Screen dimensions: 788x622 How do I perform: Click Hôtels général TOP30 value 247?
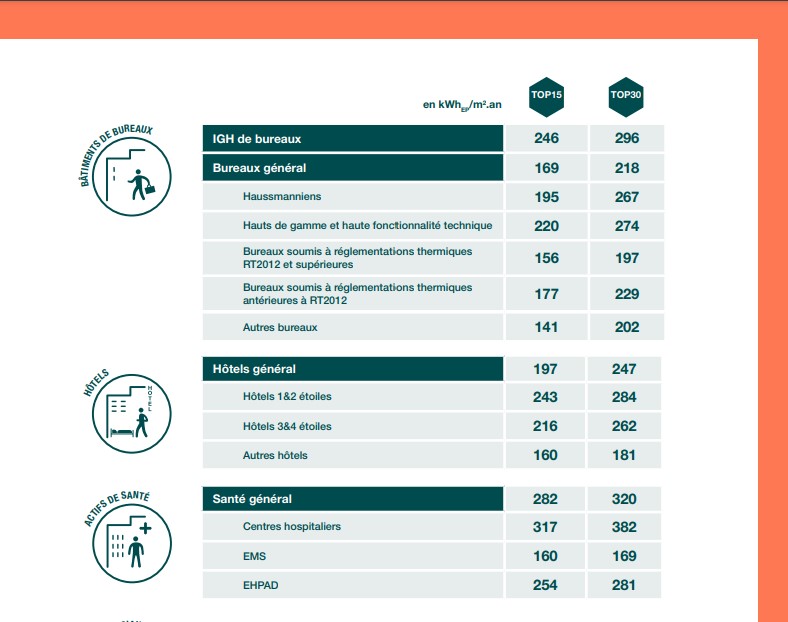click(x=624, y=369)
